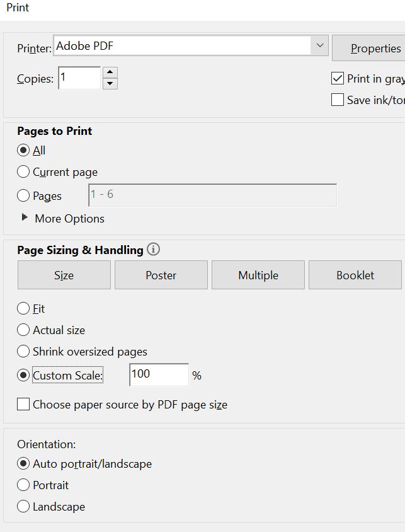Screen dimensions: 405x532
Task: Increase copies with the up arrow
Action: (x=110, y=72)
